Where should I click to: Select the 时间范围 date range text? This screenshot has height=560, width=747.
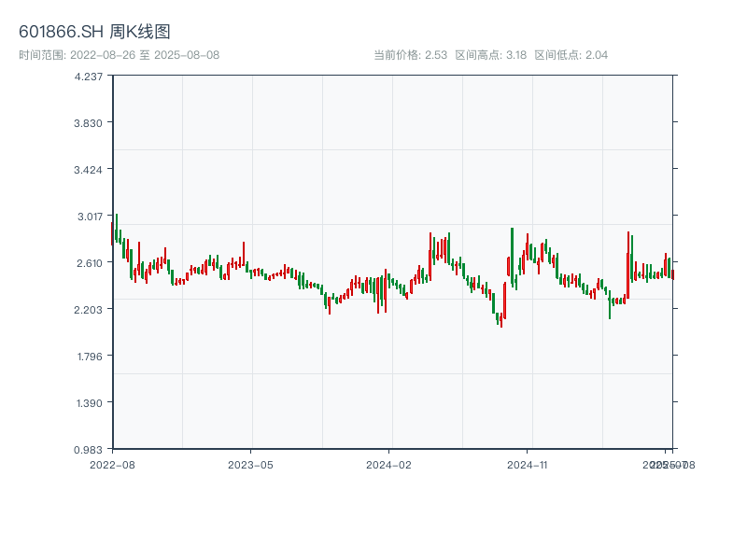[119, 55]
